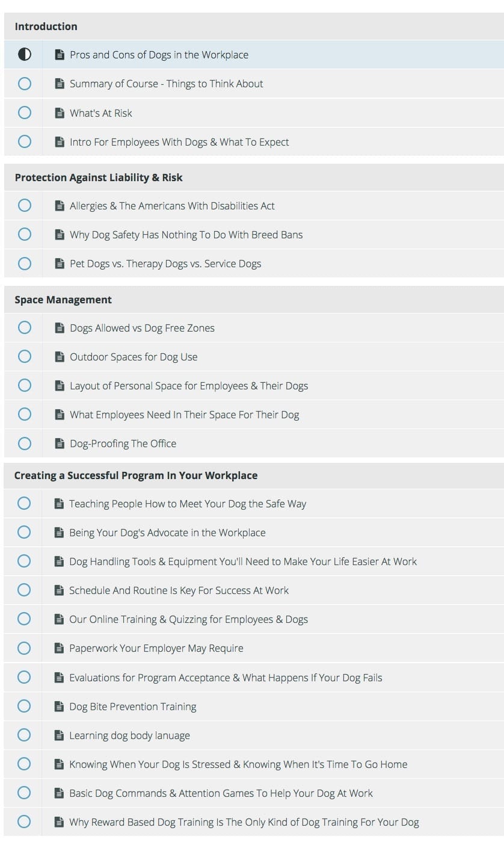Viewport: 504px width, 845px height.
Task: Open Schedule And Routine Is Key lesson
Action: pyautogui.click(x=179, y=590)
